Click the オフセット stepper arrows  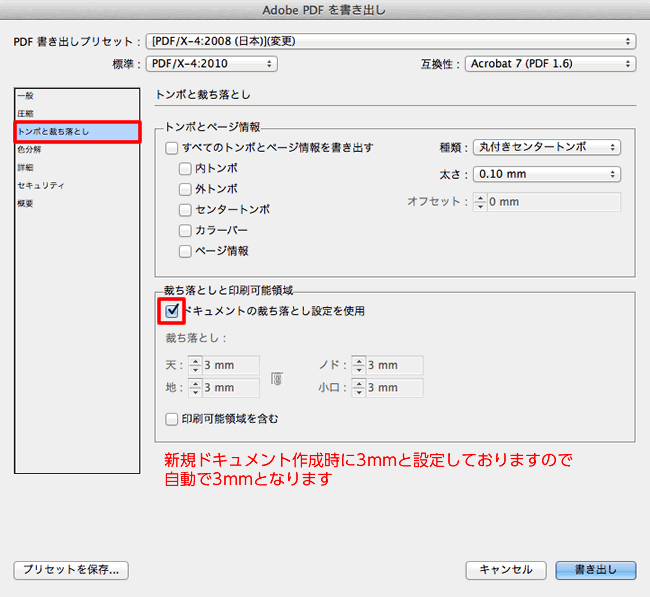[480, 202]
